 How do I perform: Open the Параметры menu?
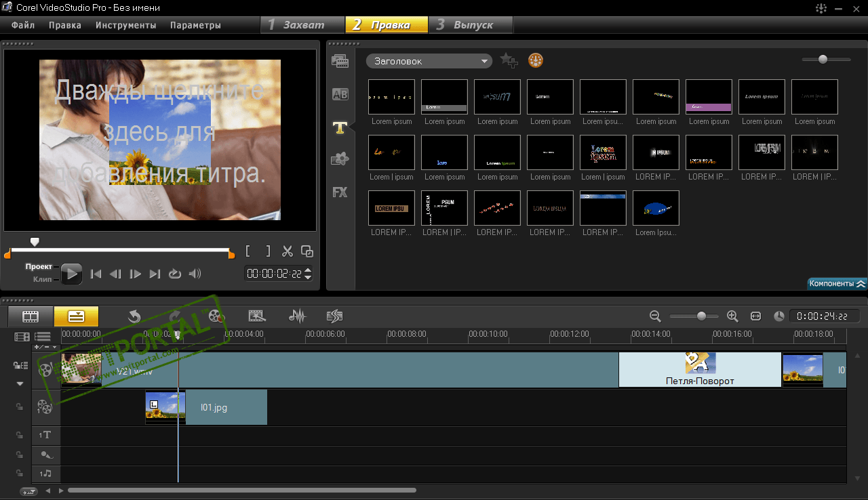click(x=195, y=25)
